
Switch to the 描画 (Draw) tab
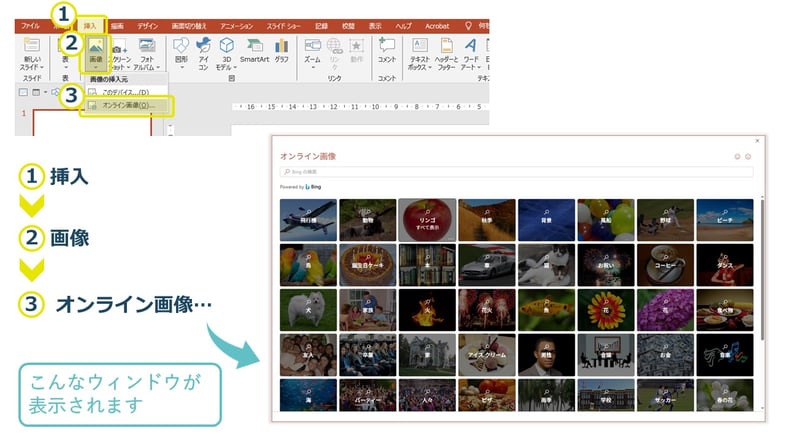point(117,26)
